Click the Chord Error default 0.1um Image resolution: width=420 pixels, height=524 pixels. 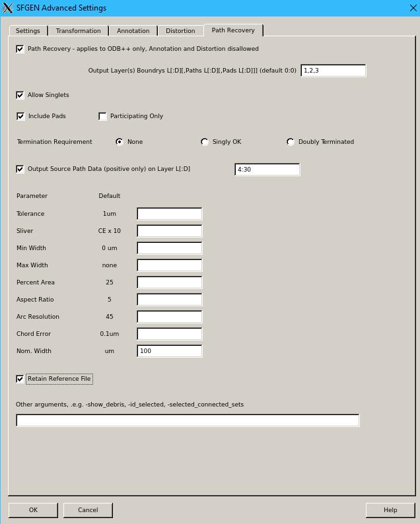(x=110, y=333)
